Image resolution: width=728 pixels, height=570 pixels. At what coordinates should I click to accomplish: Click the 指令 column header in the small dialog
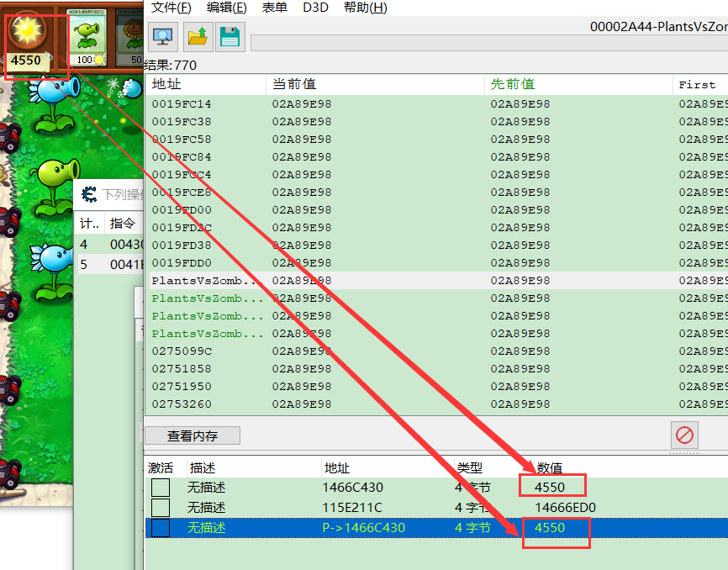122,224
